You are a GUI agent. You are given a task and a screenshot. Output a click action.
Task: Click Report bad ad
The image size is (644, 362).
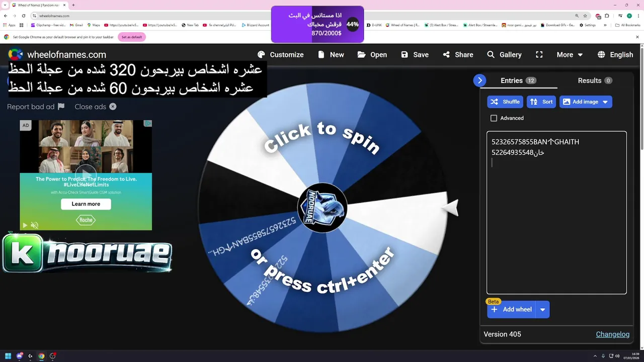coord(36,107)
